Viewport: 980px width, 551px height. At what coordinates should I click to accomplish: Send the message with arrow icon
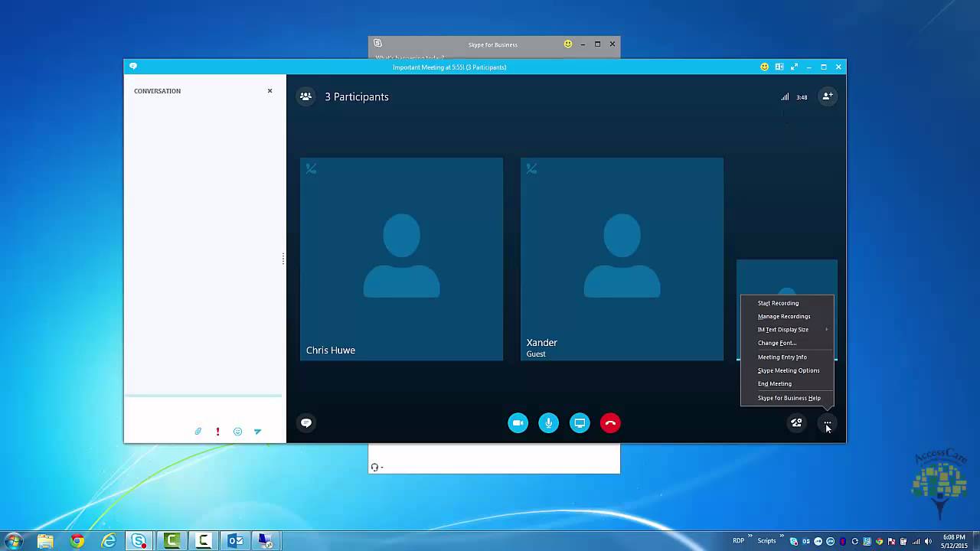(257, 432)
